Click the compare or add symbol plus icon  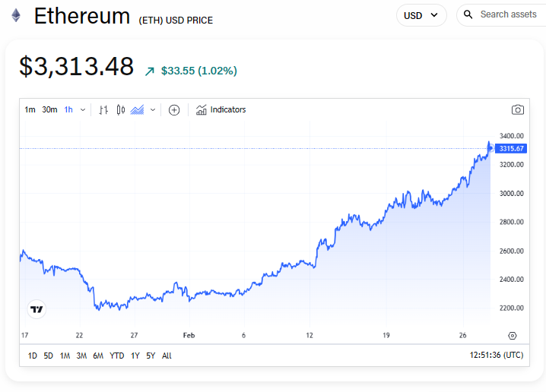pyautogui.click(x=174, y=110)
